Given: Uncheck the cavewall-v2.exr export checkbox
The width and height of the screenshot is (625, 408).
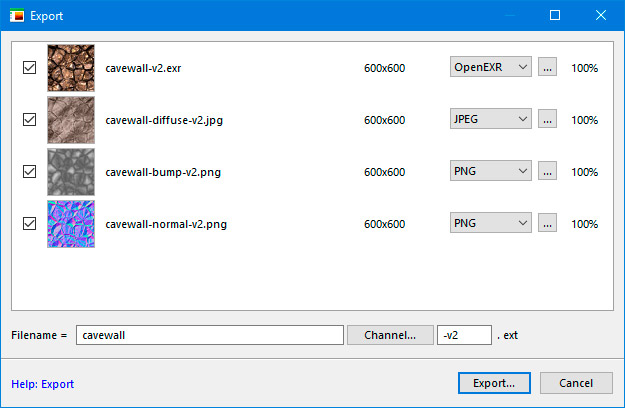Looking at the screenshot, I should tap(29, 68).
